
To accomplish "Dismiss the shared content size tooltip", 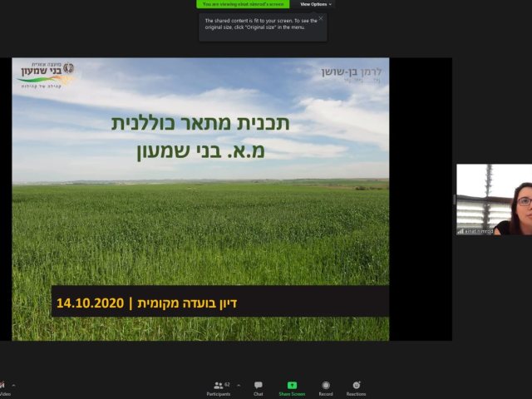I will tap(321, 18).
